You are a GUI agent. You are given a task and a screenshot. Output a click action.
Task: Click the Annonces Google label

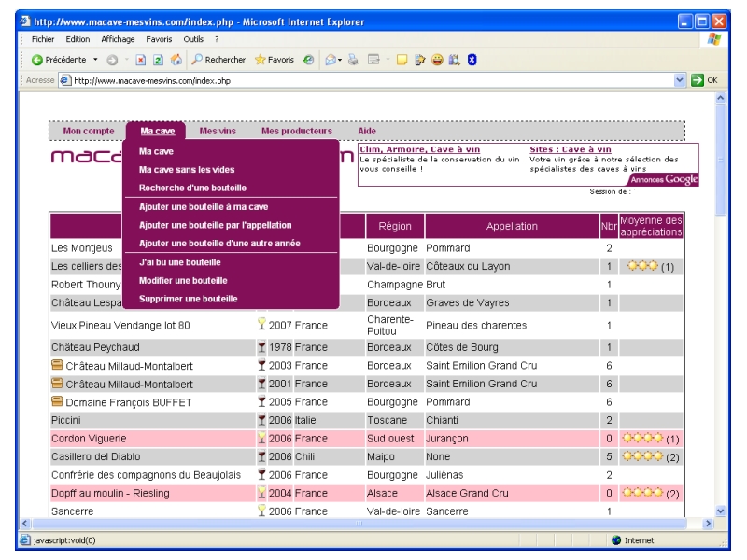pyautogui.click(x=664, y=179)
